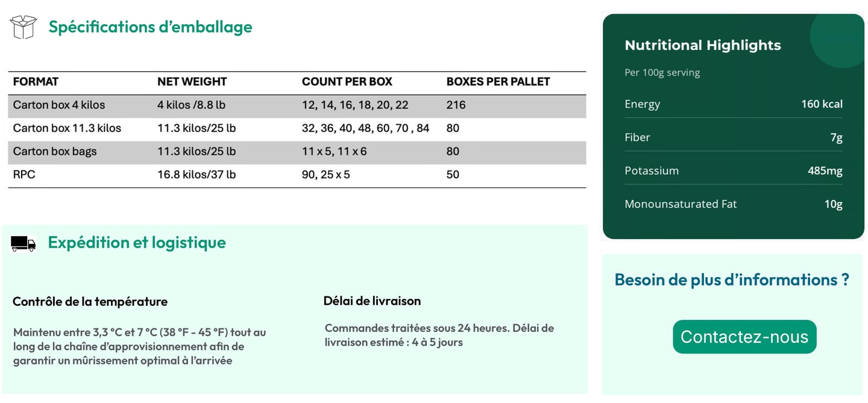
Task: Click the Besoin de plus d'informations heading
Action: [732, 280]
